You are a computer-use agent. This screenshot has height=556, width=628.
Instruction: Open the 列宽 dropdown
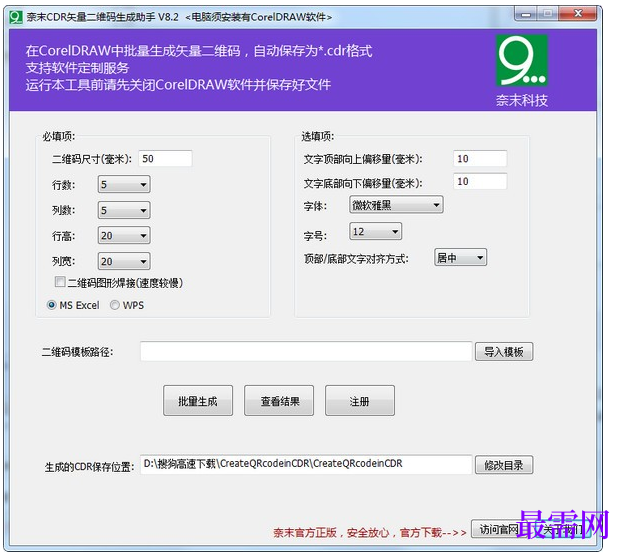pyautogui.click(x=124, y=261)
